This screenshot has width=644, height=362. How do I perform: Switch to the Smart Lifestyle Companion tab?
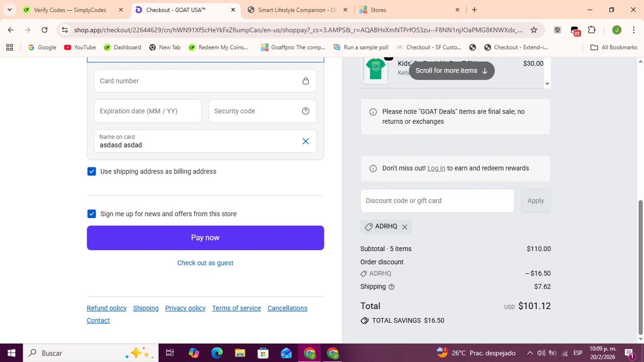(x=298, y=10)
